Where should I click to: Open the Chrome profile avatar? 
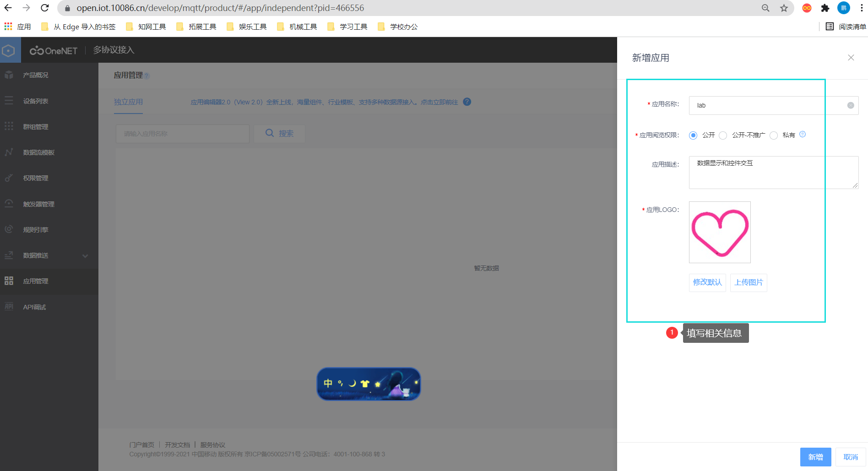point(843,8)
